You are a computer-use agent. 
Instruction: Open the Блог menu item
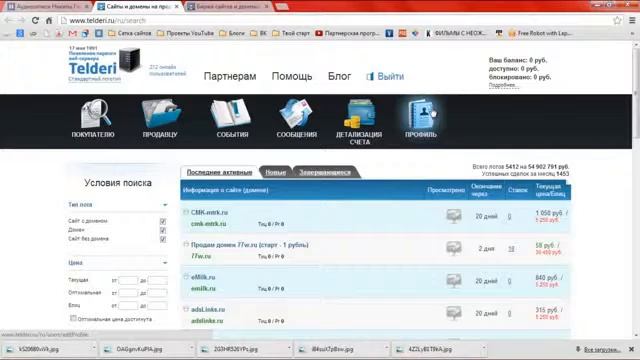(339, 76)
